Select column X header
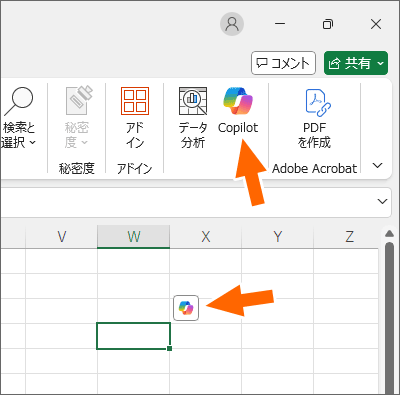Viewport: 400px width, 395px height. [206, 237]
